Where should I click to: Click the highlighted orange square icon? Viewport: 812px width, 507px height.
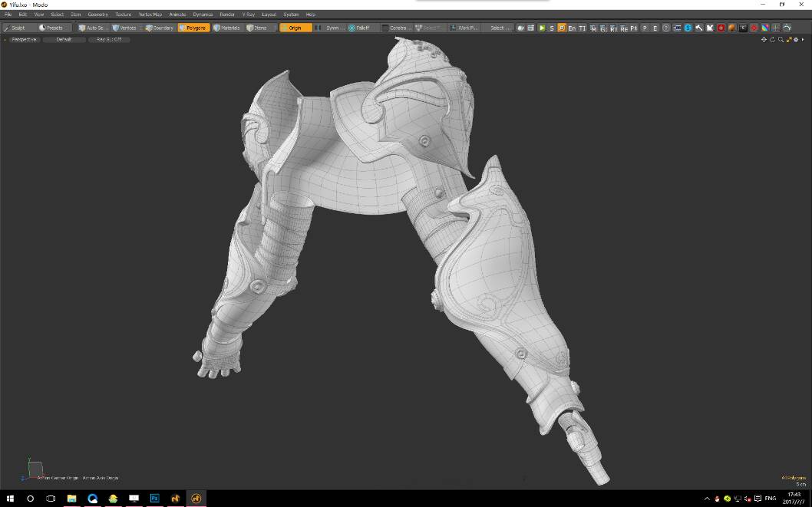pyautogui.click(x=562, y=28)
